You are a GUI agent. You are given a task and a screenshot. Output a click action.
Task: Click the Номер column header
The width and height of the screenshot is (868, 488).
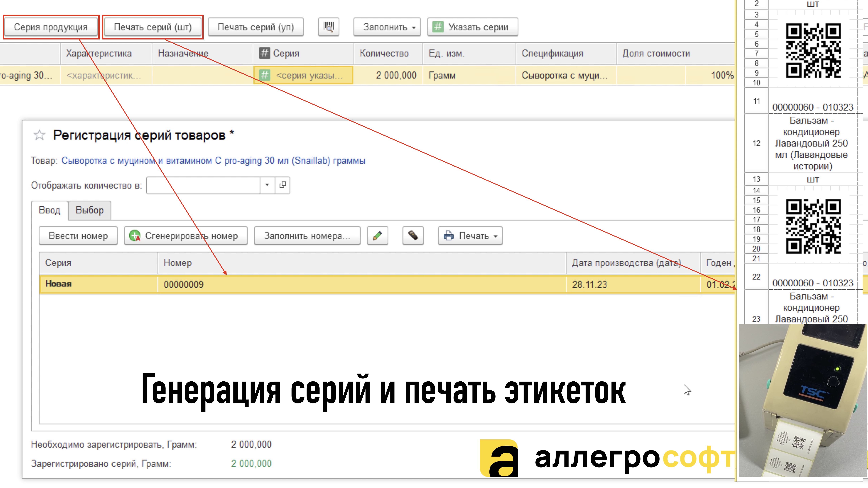pos(362,263)
